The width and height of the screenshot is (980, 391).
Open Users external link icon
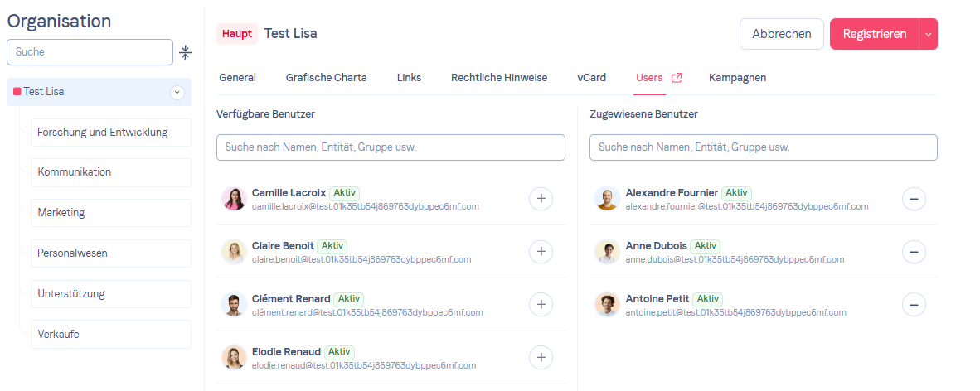[x=677, y=78]
